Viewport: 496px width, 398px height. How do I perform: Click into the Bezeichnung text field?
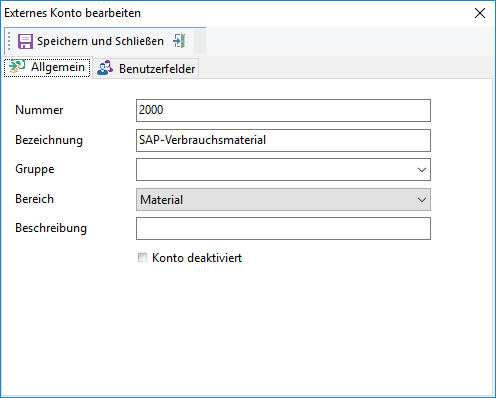283,140
